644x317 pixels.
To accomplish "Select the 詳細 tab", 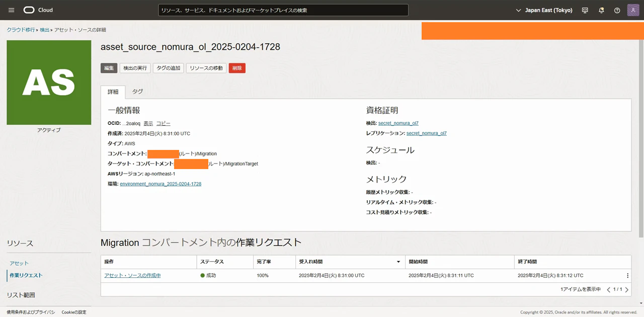I will 113,92.
